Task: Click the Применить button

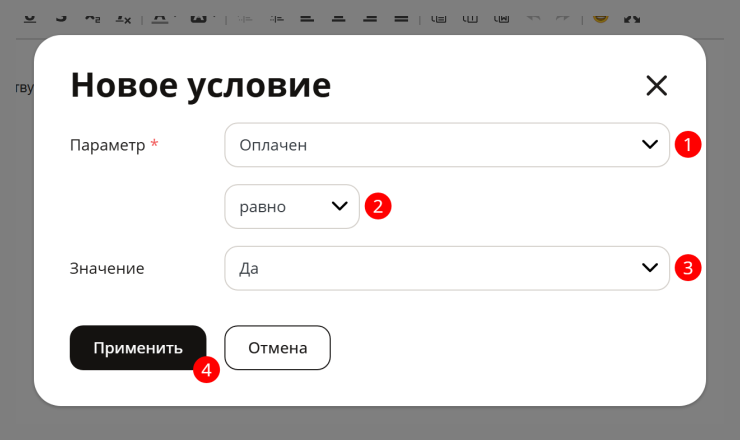Action: 138,347
